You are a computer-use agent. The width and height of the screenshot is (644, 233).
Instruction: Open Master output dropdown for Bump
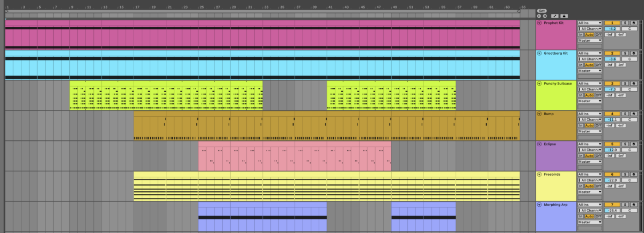point(590,131)
